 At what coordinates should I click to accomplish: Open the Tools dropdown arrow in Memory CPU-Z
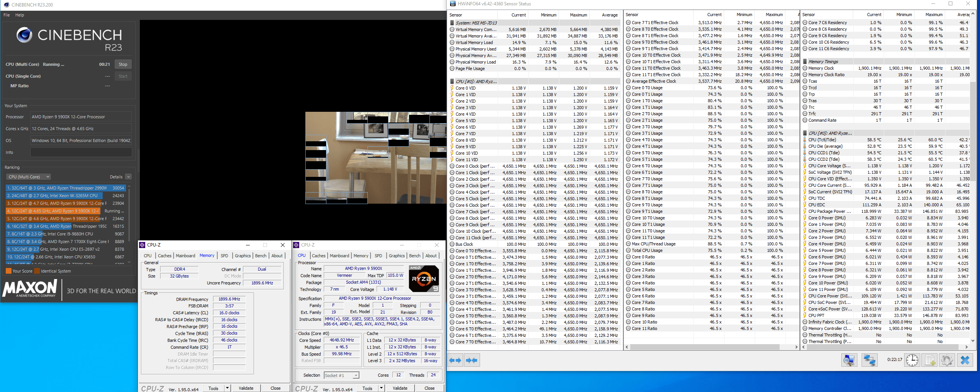(227, 388)
